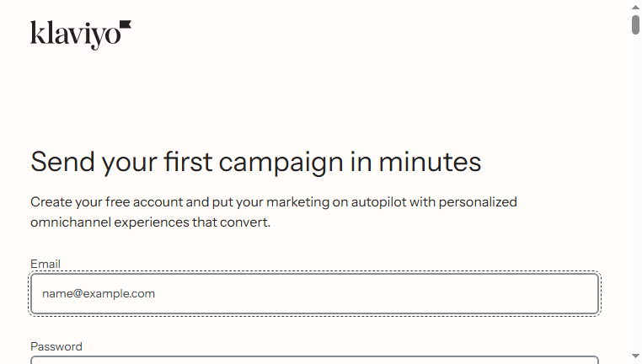Click the word "campaign" in the heading

point(281,163)
